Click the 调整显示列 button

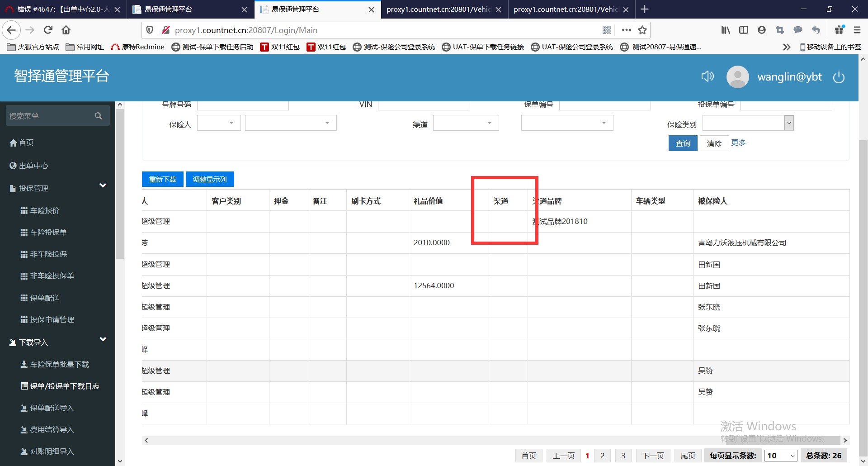(210, 179)
